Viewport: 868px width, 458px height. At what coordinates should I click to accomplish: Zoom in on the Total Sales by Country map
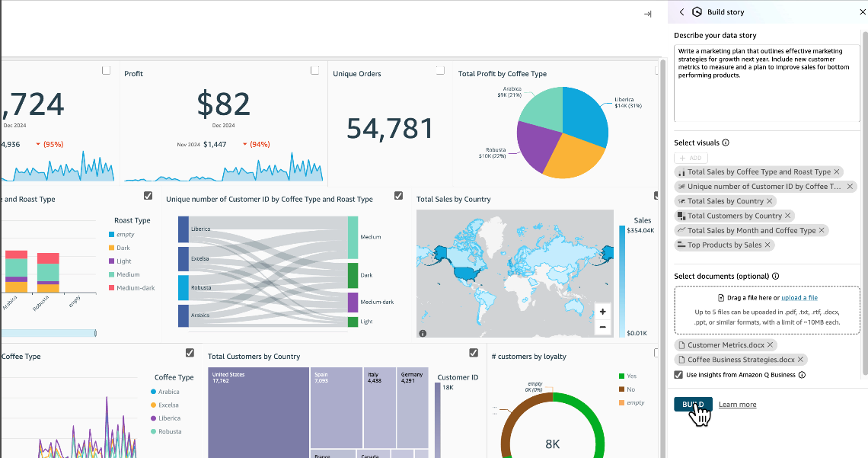pyautogui.click(x=602, y=311)
